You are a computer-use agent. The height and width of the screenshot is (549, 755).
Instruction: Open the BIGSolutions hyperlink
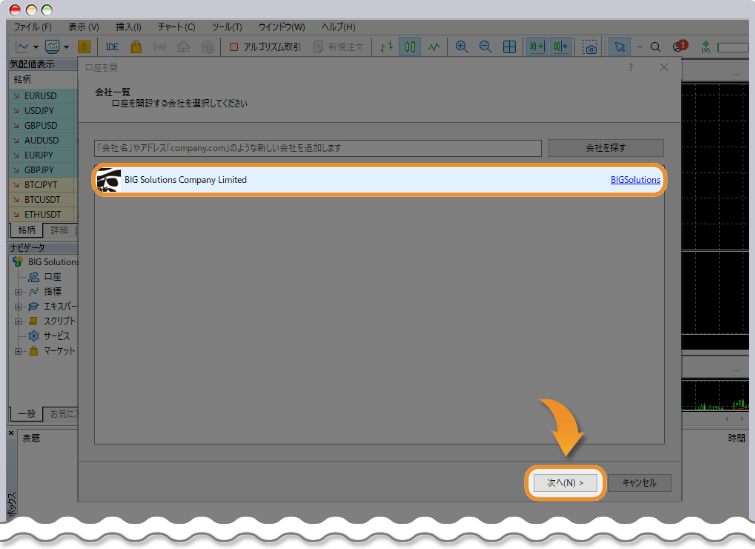[636, 180]
